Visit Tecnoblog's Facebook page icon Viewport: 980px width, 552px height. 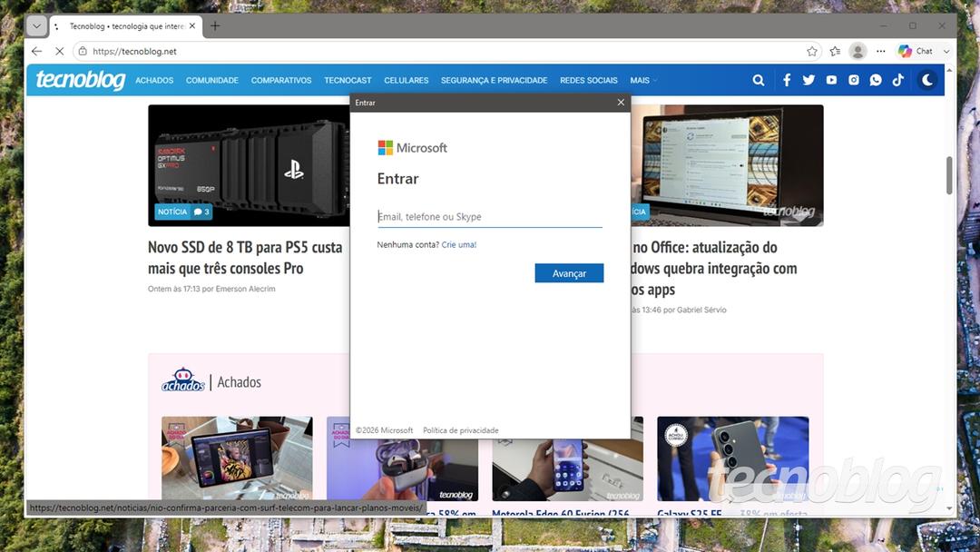click(x=787, y=80)
